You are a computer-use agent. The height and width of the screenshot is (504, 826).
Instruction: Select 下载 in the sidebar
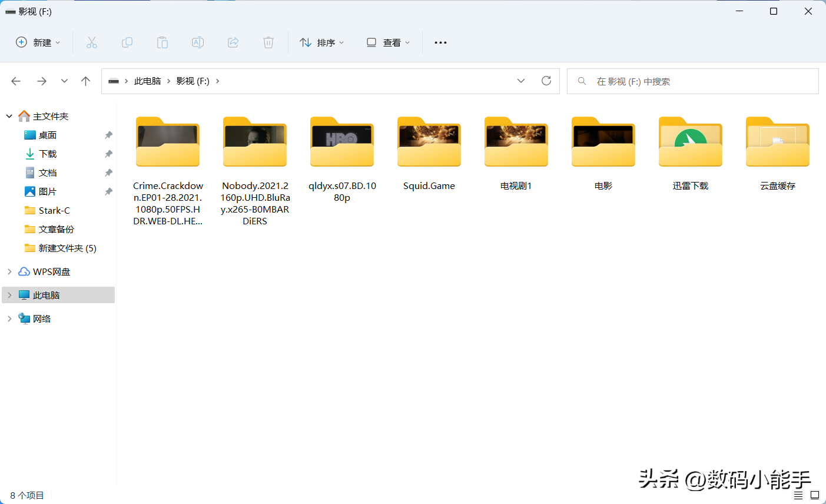pos(48,154)
